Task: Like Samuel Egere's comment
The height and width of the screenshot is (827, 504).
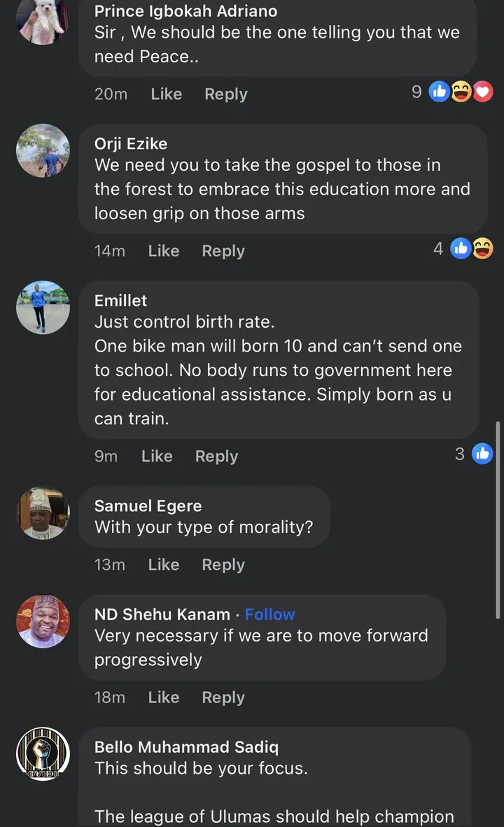Action: click(163, 564)
